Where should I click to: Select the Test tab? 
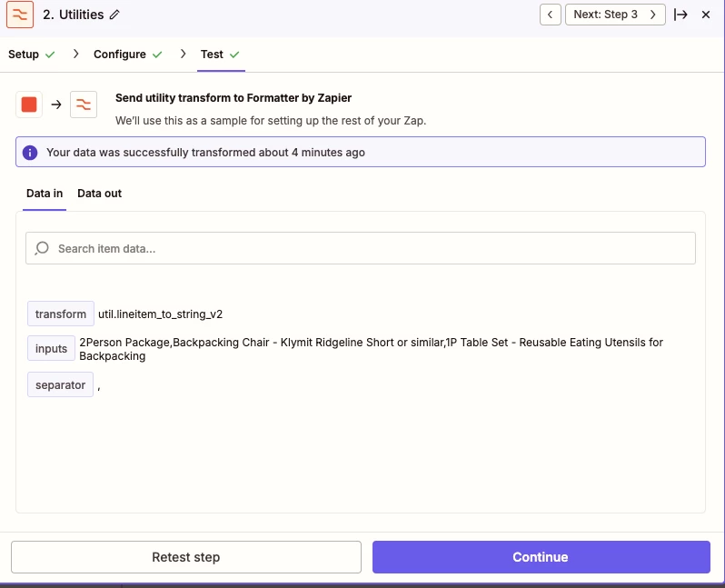click(212, 55)
